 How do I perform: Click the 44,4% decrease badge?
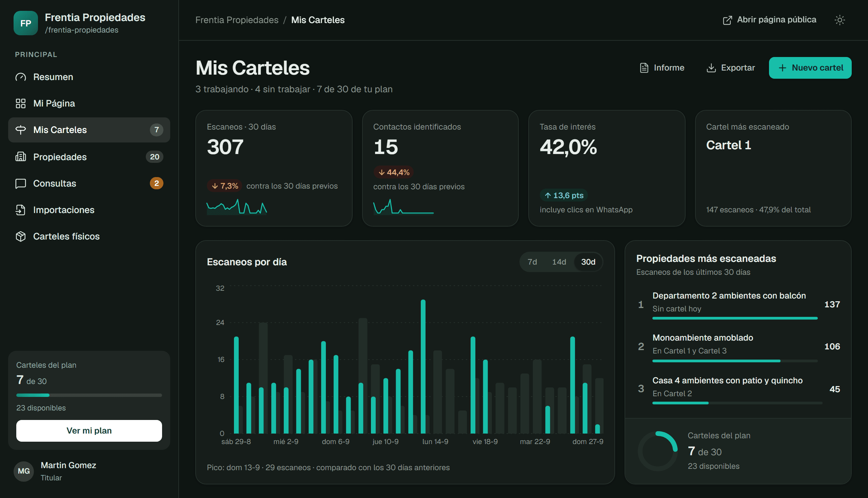[x=394, y=172]
